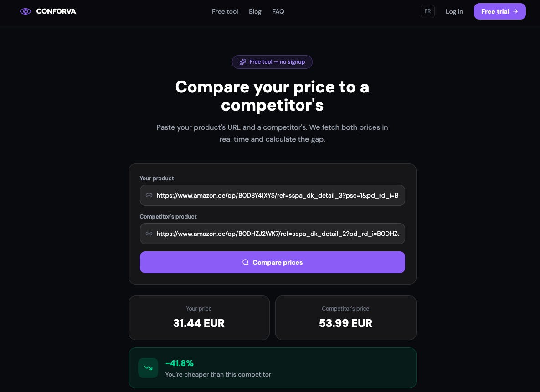
Task: Select the Your price 31.44 EUR card
Action: pos(199,318)
